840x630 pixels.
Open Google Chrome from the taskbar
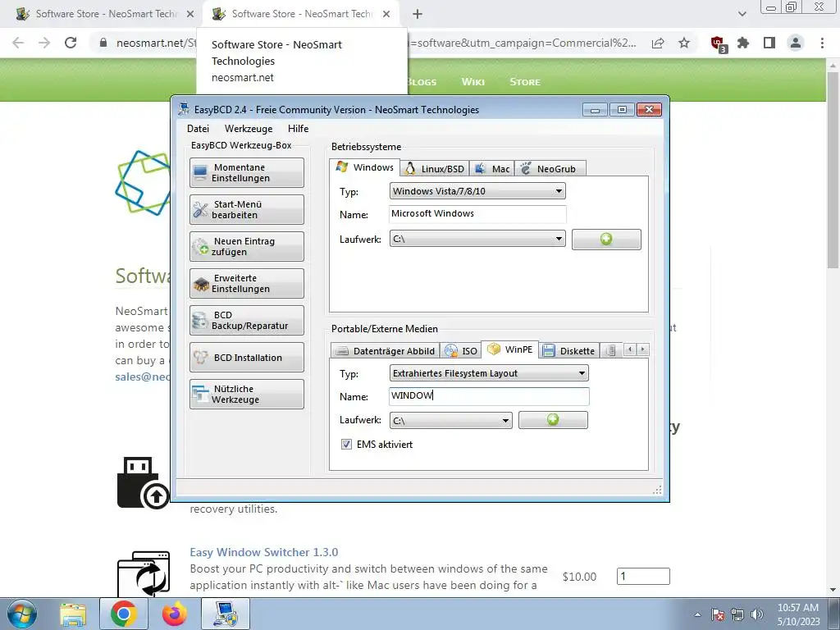pyautogui.click(x=124, y=614)
